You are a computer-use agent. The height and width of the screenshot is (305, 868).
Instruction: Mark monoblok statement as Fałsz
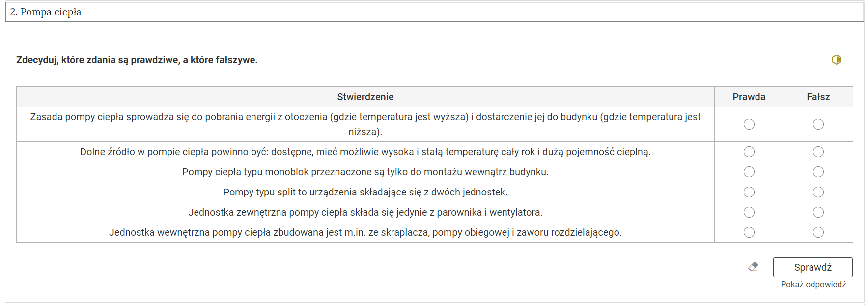point(818,172)
